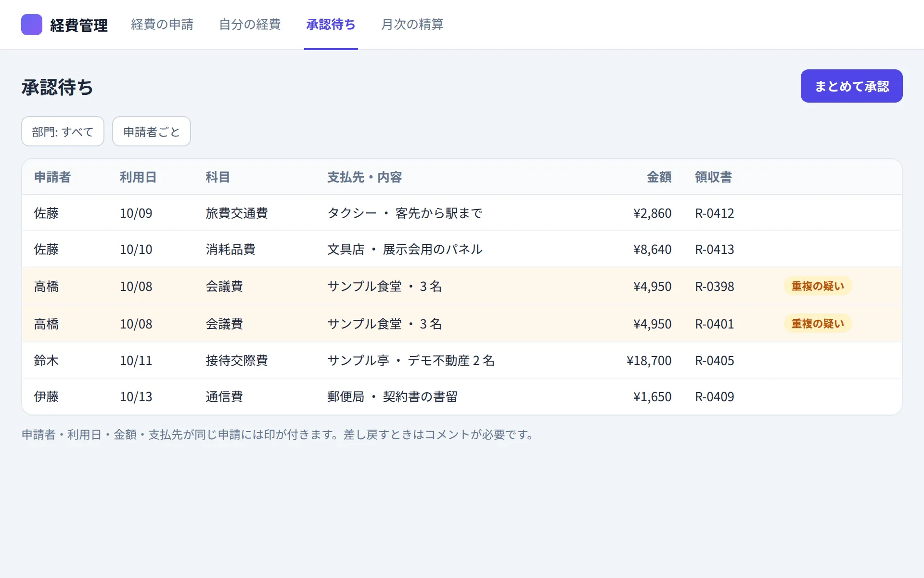Image resolution: width=924 pixels, height=578 pixels.
Task: Select receipt number R-0412
Action: (x=714, y=213)
